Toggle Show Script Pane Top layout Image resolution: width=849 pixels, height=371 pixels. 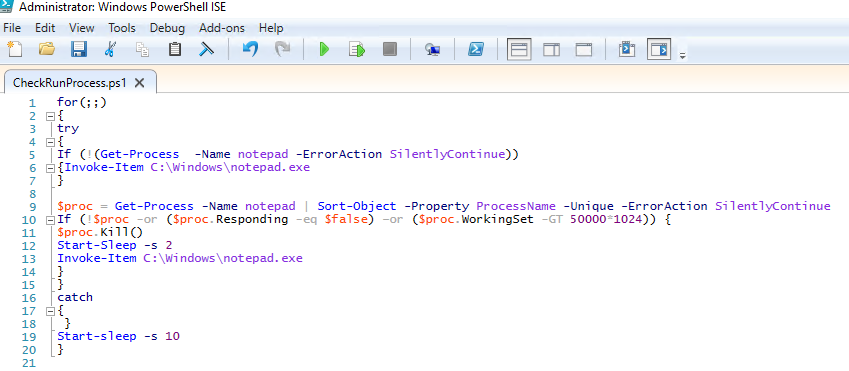click(x=519, y=50)
